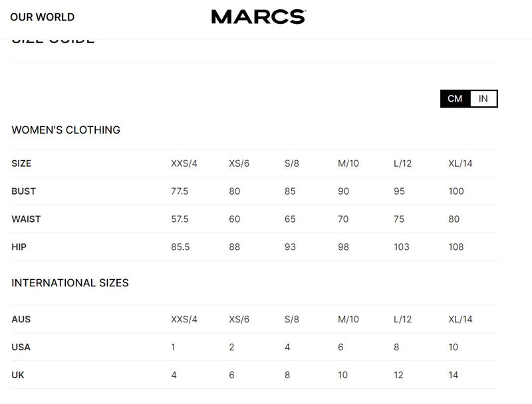Click the 103 hip measurement
The height and width of the screenshot is (404, 532).
tap(402, 247)
